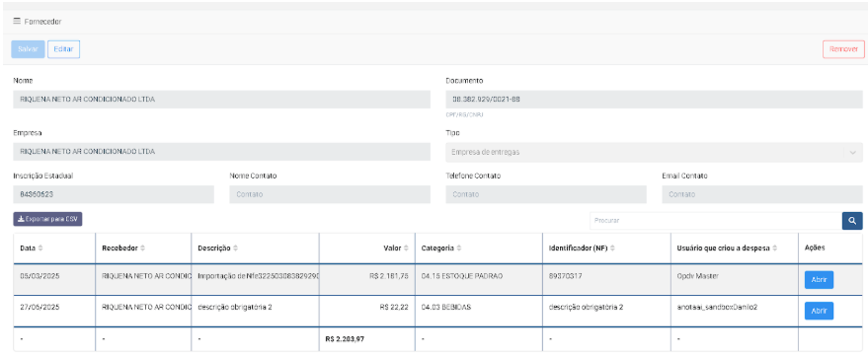Click the Fornecedor hamburger menu icon

point(17,21)
